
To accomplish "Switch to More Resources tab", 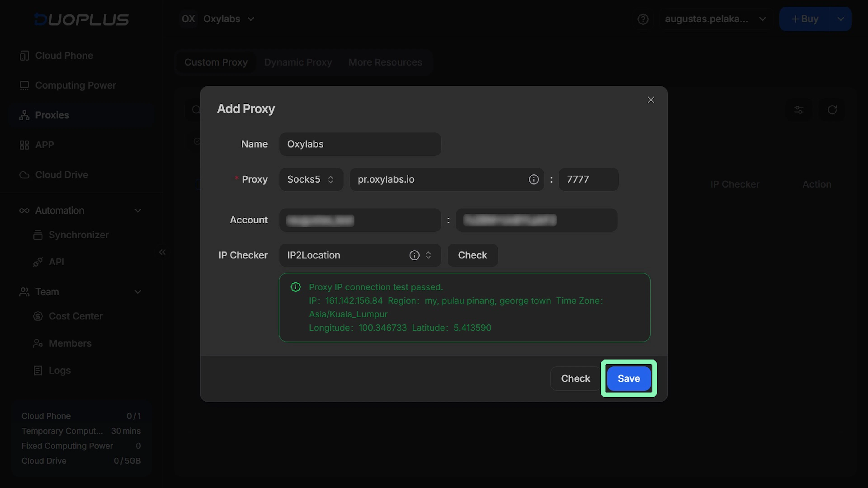I will (x=385, y=62).
